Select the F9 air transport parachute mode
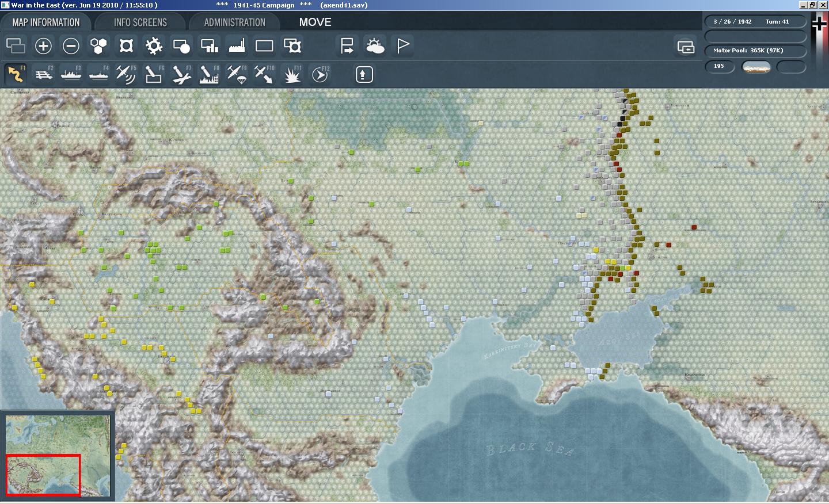The width and height of the screenshot is (829, 504). [x=237, y=74]
